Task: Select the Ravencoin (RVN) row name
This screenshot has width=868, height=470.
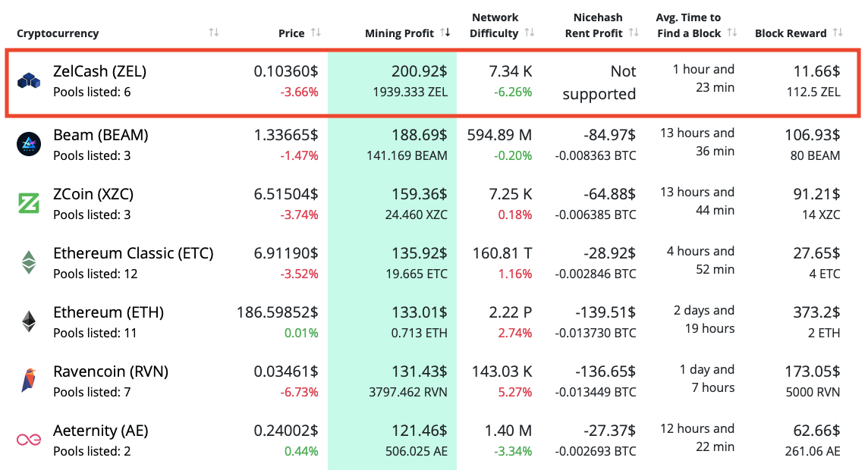Action: pyautogui.click(x=111, y=371)
